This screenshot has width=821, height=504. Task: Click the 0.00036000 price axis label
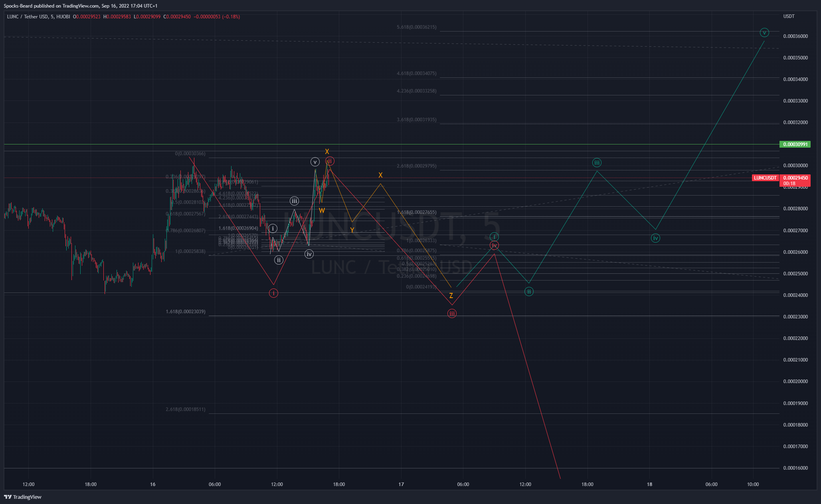795,36
